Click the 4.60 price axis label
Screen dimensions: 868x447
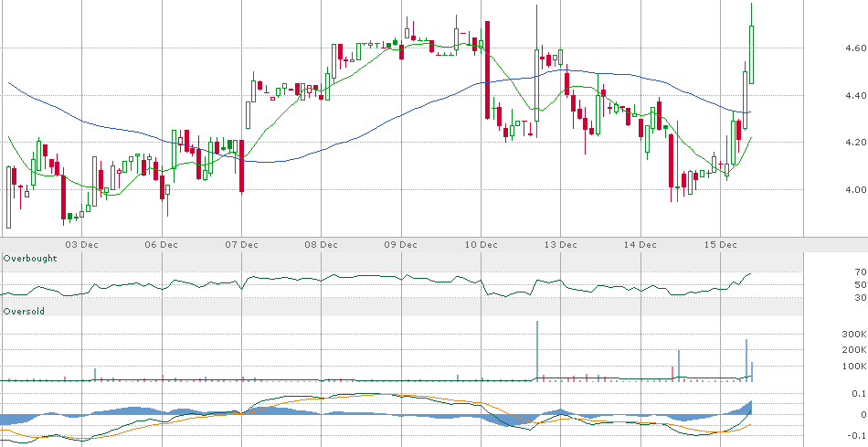(856, 48)
